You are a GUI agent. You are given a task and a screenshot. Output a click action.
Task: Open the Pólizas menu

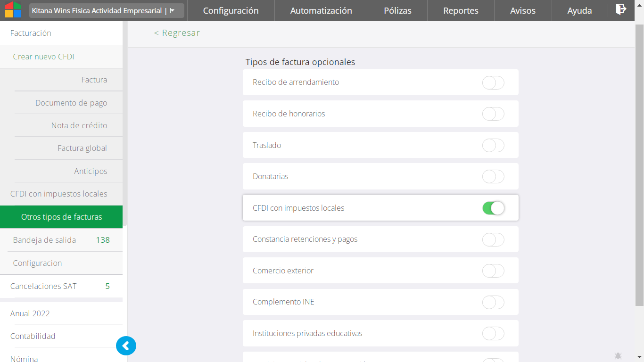click(x=397, y=10)
